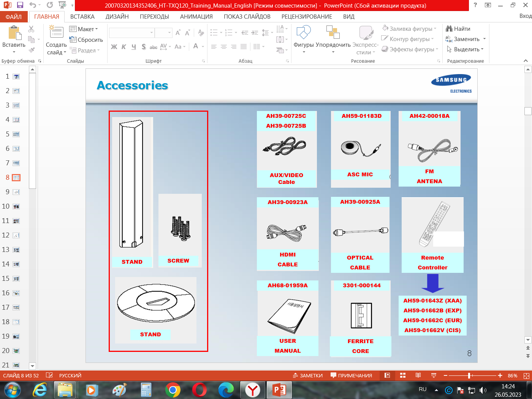This screenshot has width=532, height=399.
Task: Switch to Slide Sorter view icon
Action: click(403, 375)
